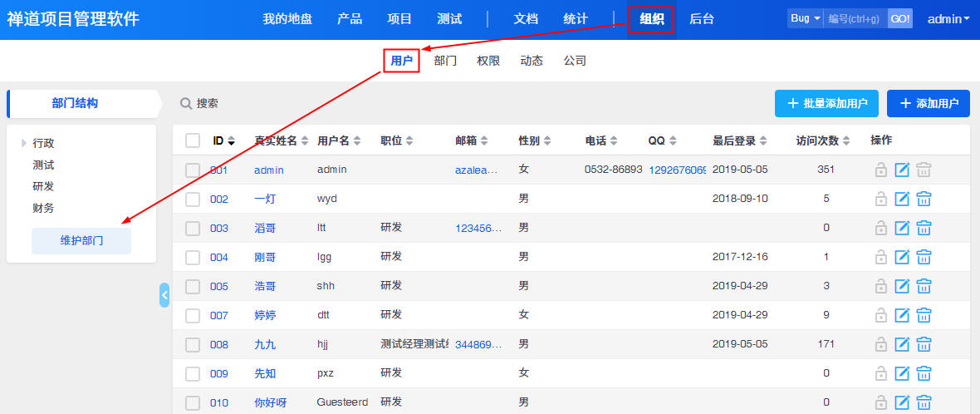This screenshot has width=980, height=414.
Task: Click the delete trash icon for user wyd
Action: pos(924,200)
